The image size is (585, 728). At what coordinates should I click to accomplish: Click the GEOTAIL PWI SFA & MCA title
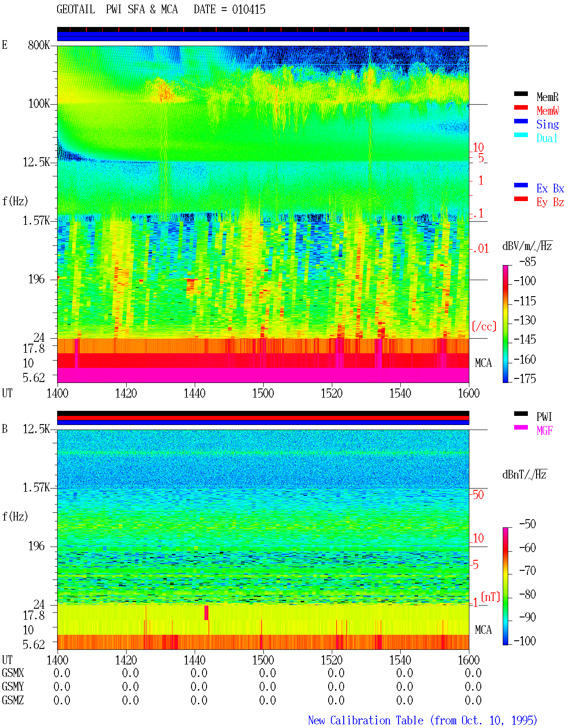coord(117,10)
